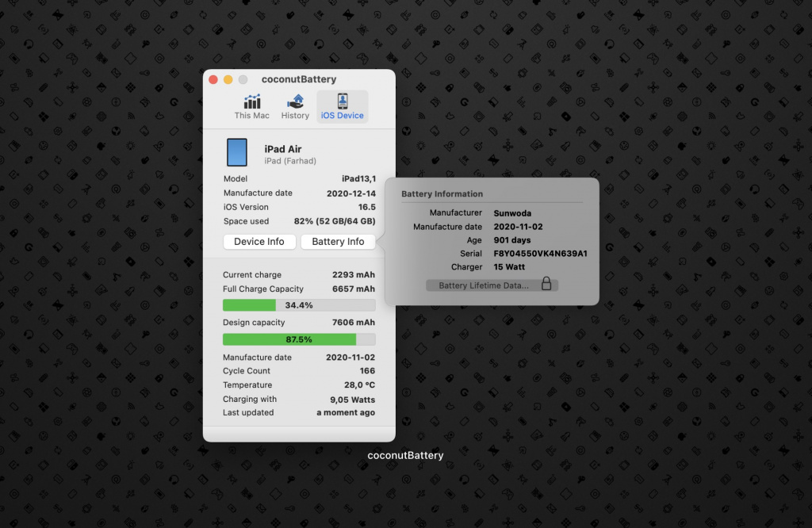This screenshot has height=528, width=812.
Task: Click charger value 15 Watt
Action: coord(509,267)
